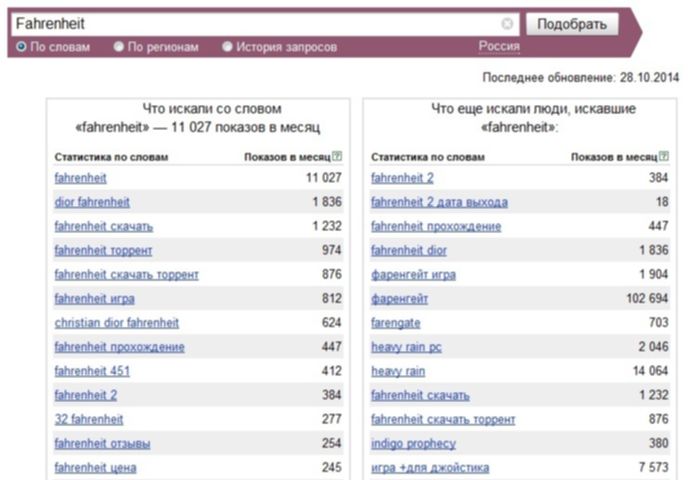Open the 'indigo prophecy' link
This screenshot has width=688, height=480.
tap(413, 444)
